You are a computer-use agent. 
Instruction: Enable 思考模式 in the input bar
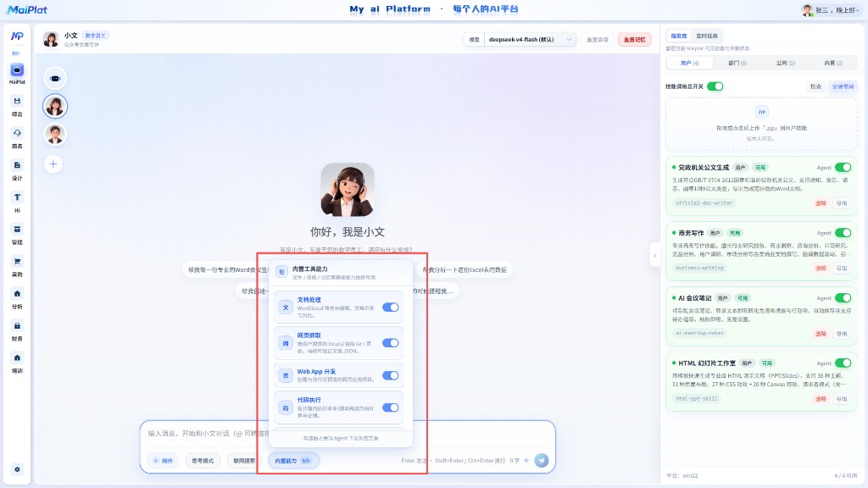click(203, 460)
